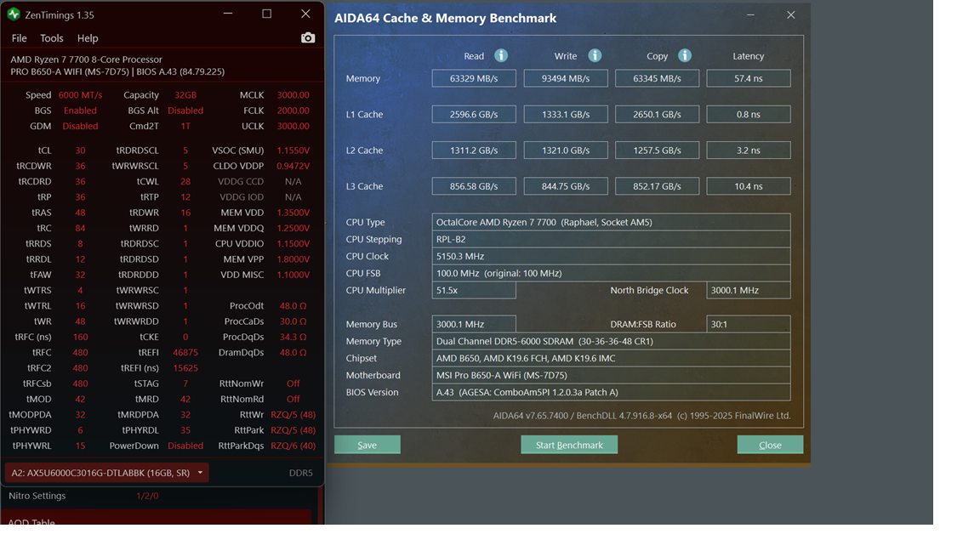Click the L2 Cache Copy value 1257.5 GB/s
Screen dimensions: 980x551
(657, 150)
